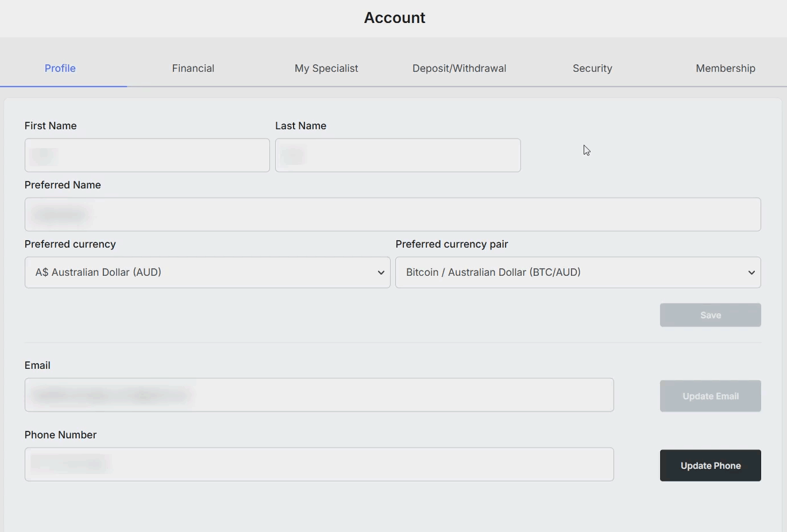Click the Last Name label

pyautogui.click(x=301, y=126)
